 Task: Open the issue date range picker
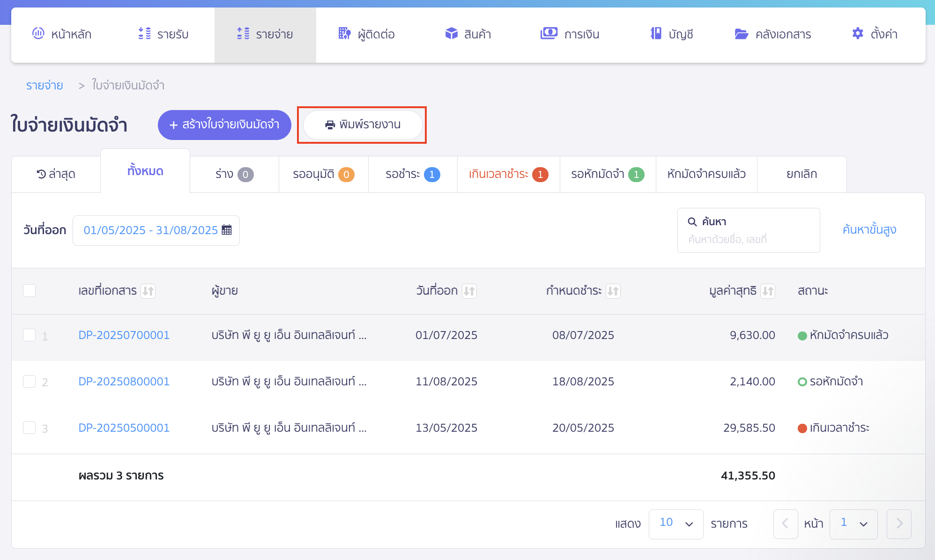point(151,230)
